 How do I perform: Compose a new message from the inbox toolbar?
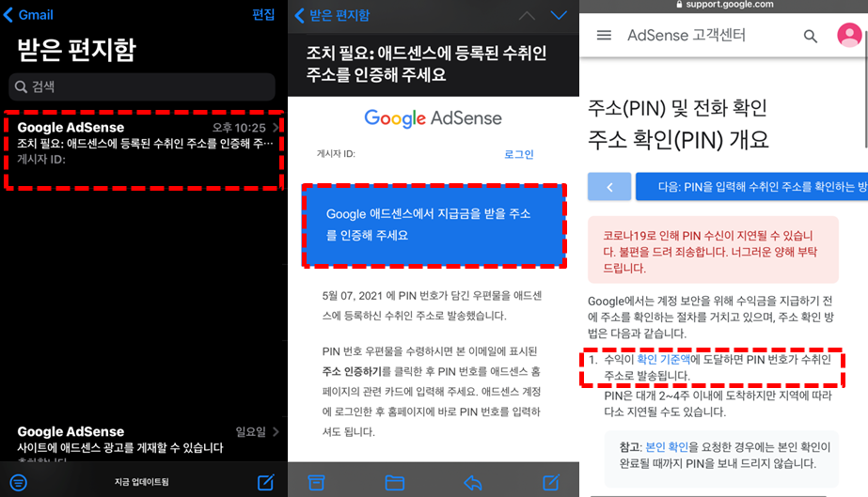pos(266,482)
